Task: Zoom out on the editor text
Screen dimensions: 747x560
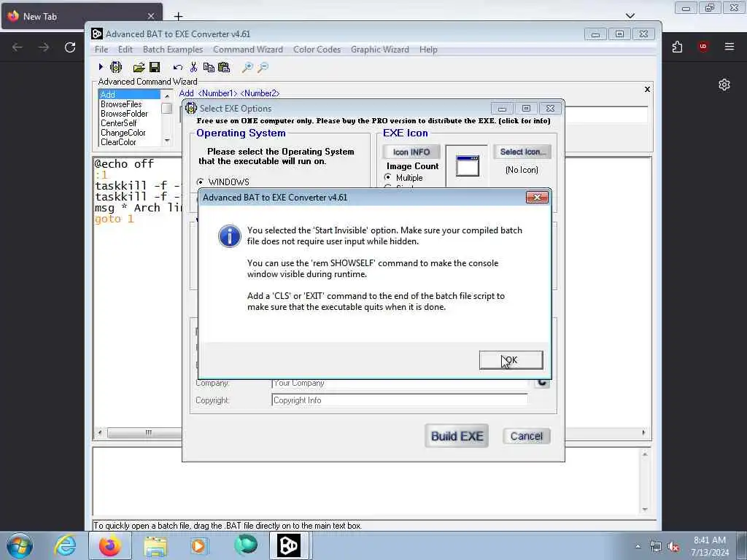Action: [263, 67]
